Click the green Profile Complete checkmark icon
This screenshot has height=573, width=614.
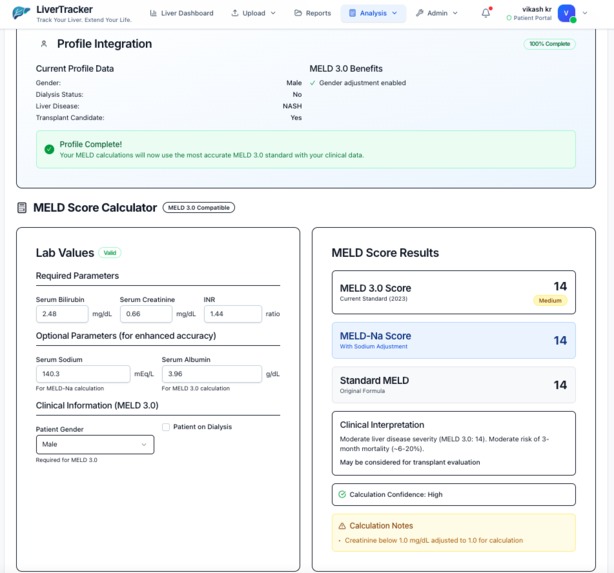pyautogui.click(x=49, y=149)
